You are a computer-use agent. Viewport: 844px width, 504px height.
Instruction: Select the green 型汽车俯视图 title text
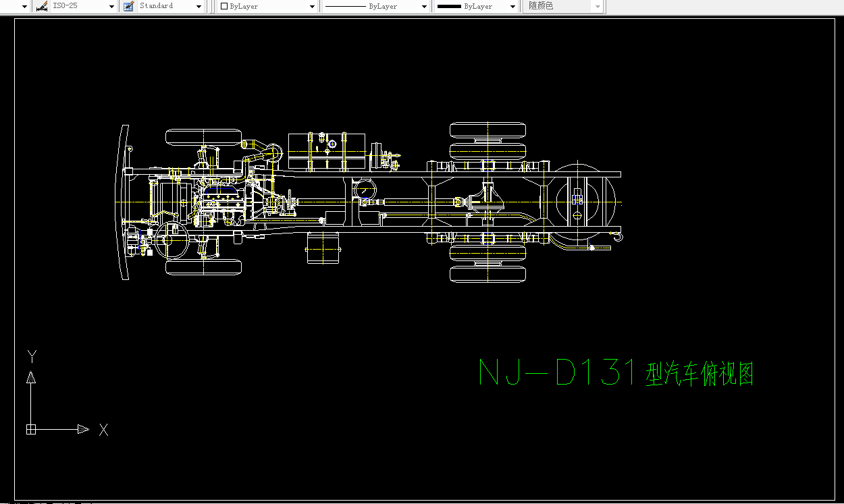point(700,373)
